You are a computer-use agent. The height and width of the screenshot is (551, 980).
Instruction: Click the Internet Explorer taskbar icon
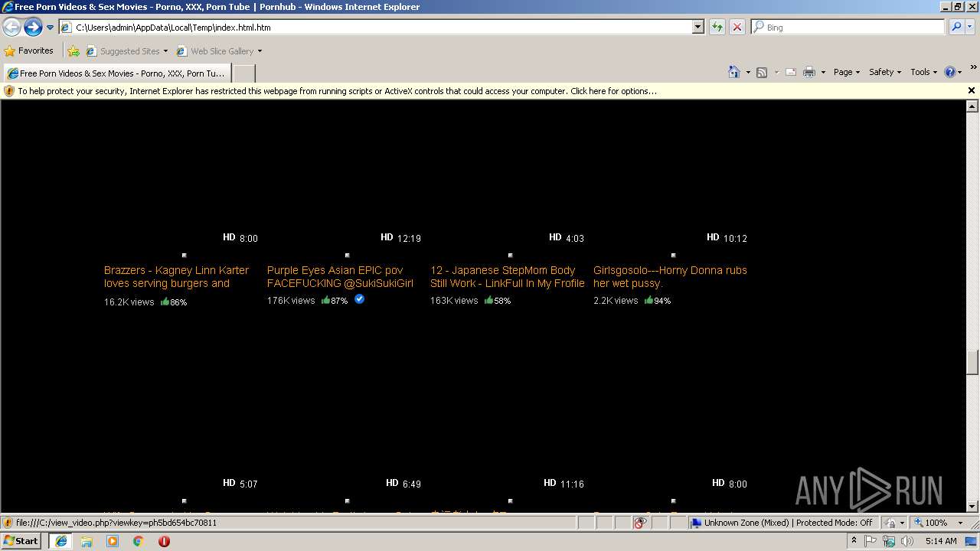click(x=60, y=541)
